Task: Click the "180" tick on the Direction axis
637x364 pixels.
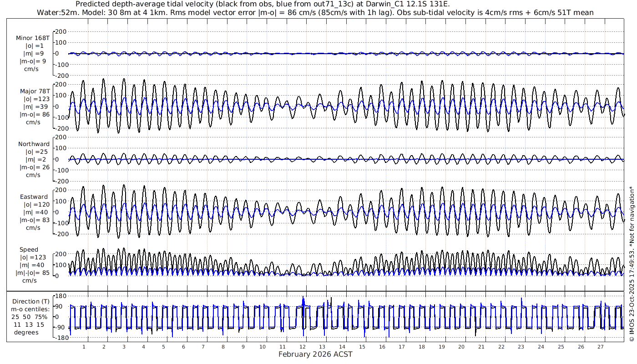Action: (61, 296)
